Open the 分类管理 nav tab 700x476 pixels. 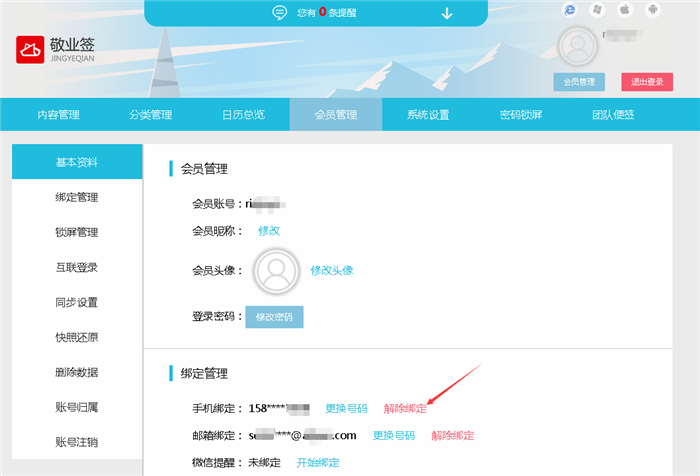151,115
